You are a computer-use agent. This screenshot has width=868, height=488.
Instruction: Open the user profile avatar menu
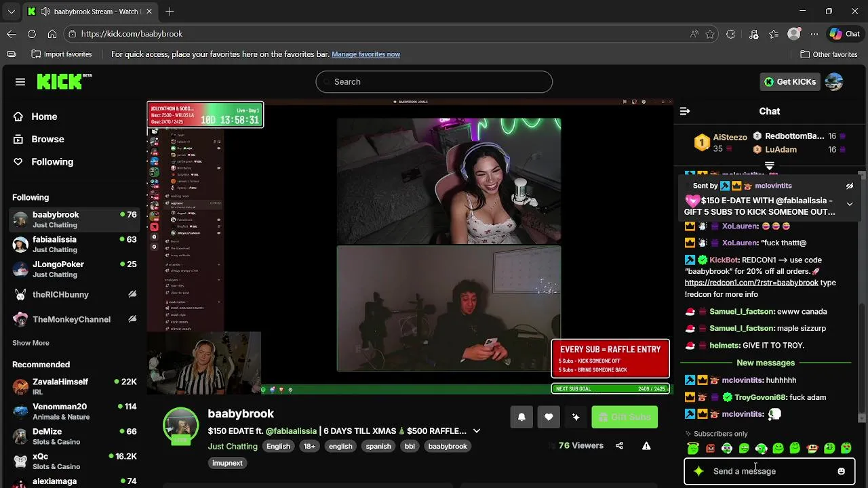pos(834,81)
